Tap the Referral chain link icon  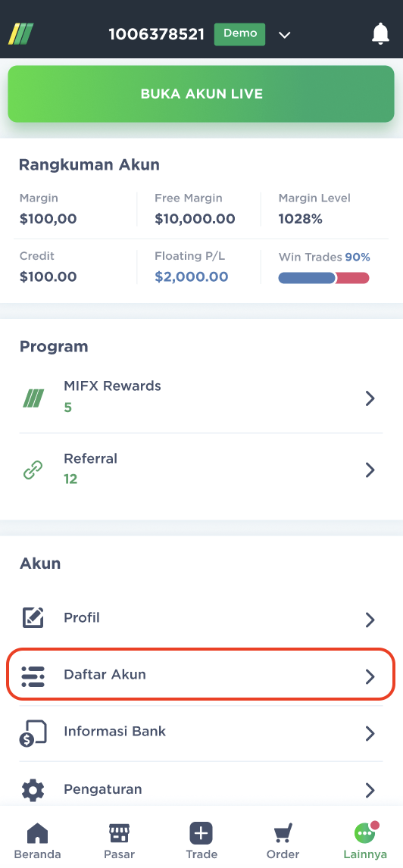[33, 470]
